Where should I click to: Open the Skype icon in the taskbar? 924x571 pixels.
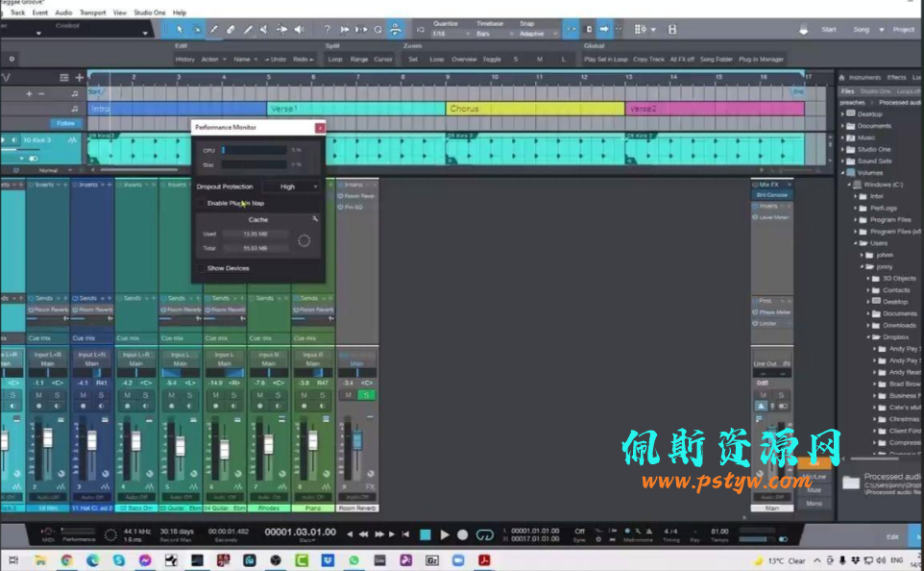tap(118, 560)
